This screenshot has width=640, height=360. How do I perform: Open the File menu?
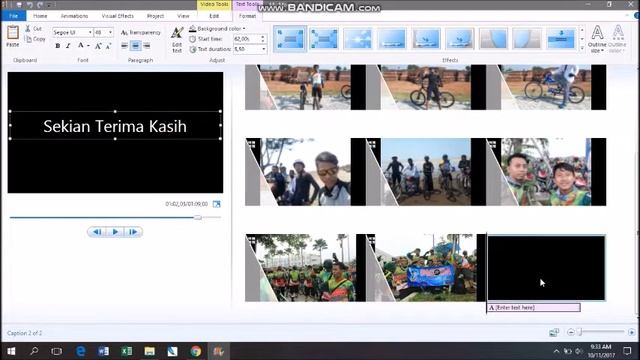(x=13, y=16)
